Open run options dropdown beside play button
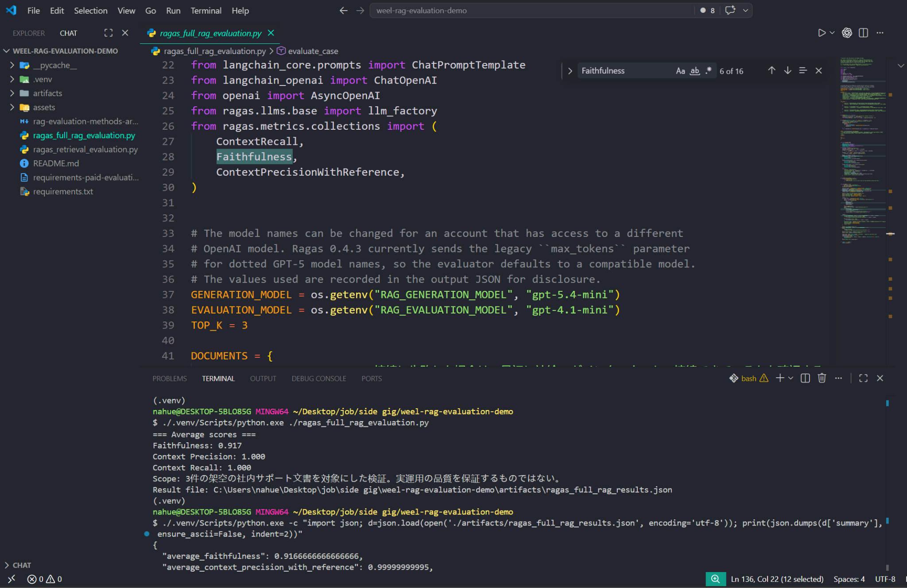Screen dimensions: 907x588 click(x=832, y=33)
